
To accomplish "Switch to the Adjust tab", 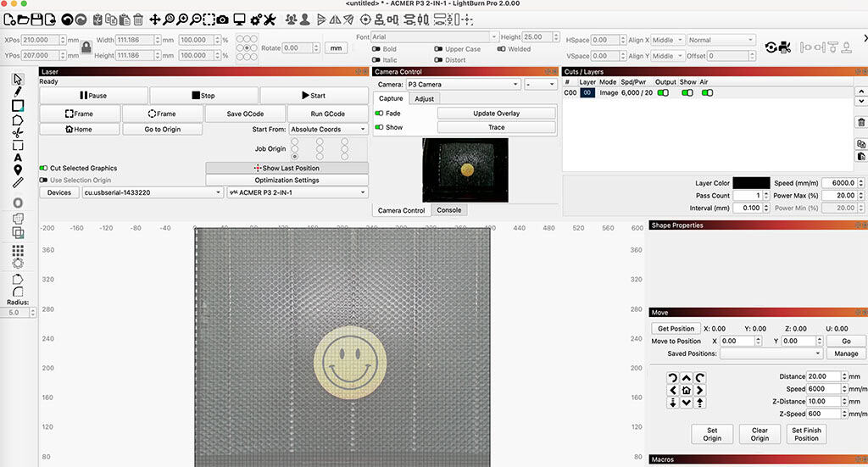I will coord(425,98).
